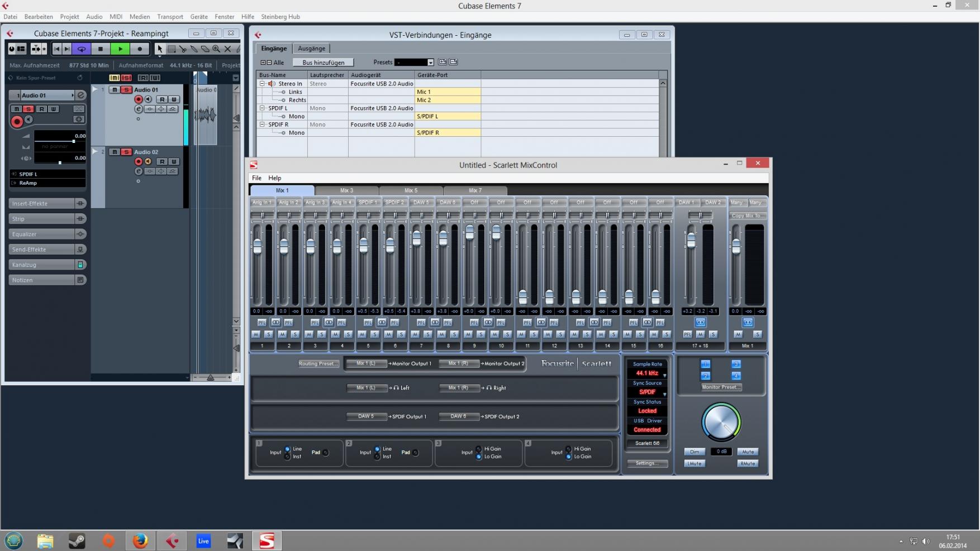This screenshot has width=980, height=551.
Task: Open the Geräte menu
Action: click(198, 17)
